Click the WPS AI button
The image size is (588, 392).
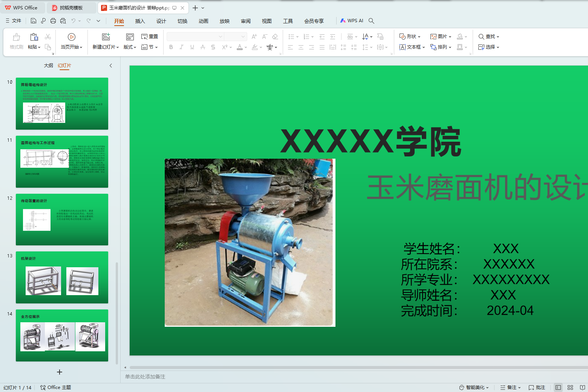[x=352, y=21]
